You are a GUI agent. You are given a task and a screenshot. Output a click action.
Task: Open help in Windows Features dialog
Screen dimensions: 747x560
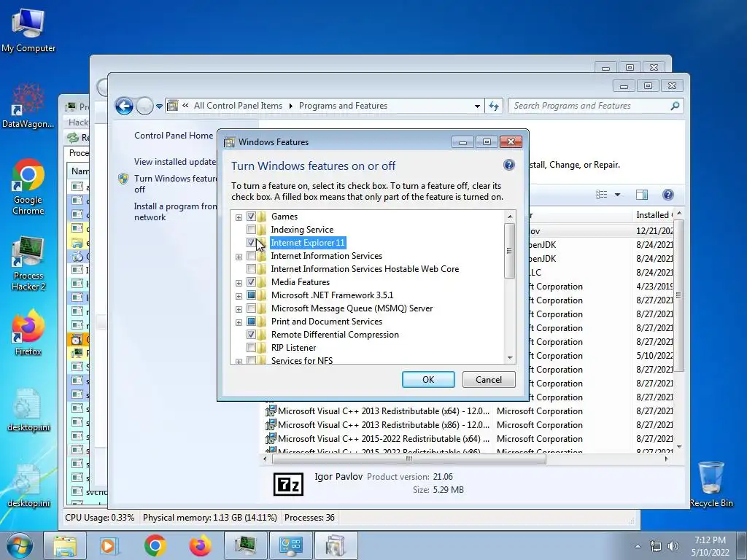point(508,165)
